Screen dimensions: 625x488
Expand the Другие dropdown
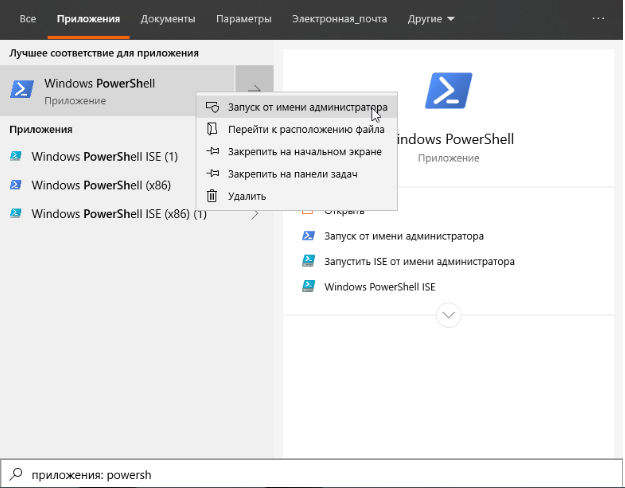point(431,19)
